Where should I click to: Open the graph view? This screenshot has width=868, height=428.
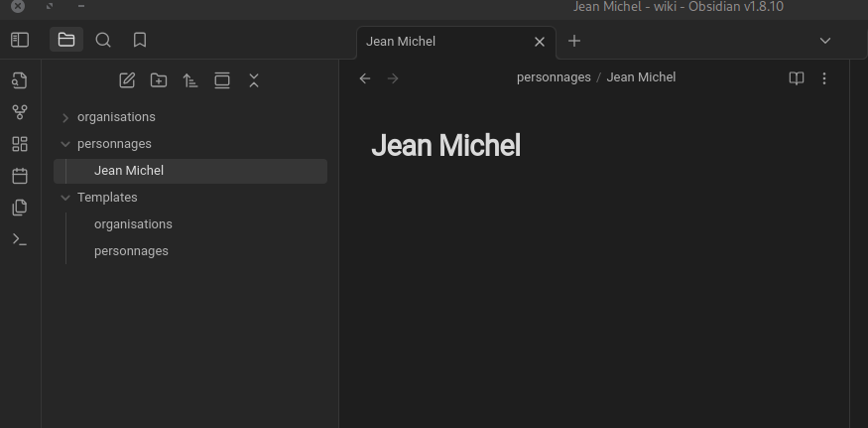pos(20,112)
